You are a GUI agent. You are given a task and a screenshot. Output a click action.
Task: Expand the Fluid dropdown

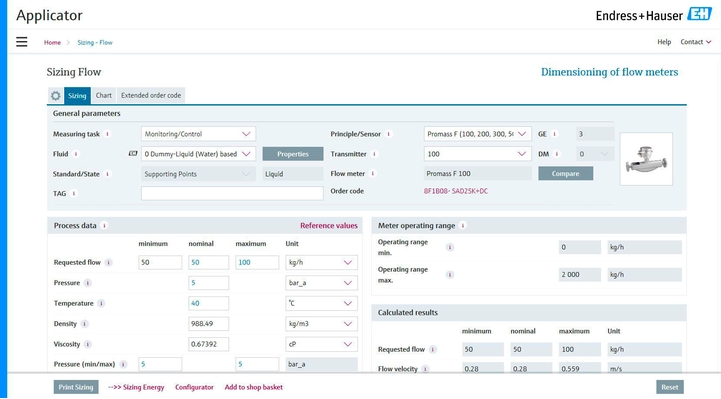coord(198,154)
